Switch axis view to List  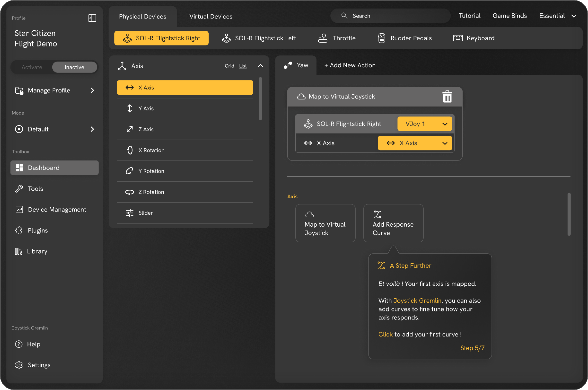coord(243,66)
